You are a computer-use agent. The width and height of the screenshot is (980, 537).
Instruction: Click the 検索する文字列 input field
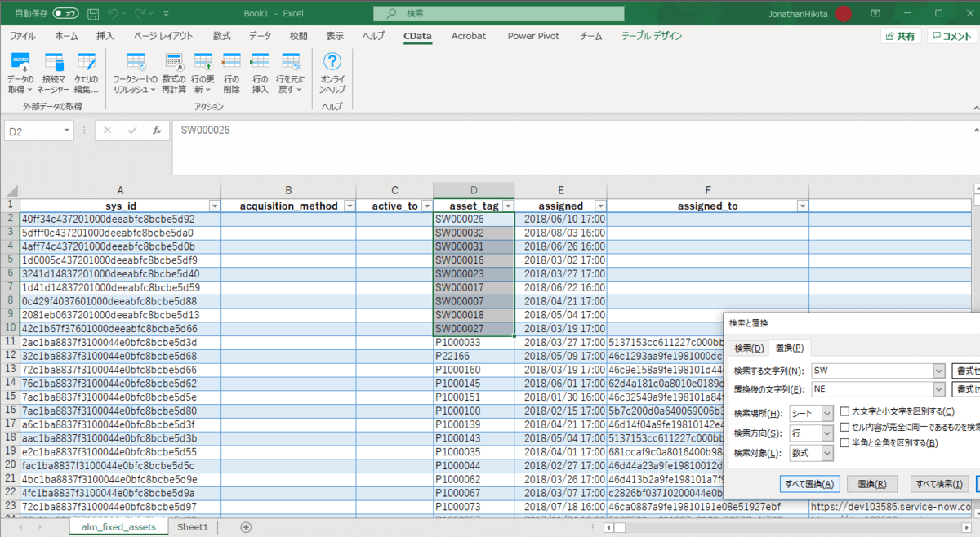pos(871,371)
